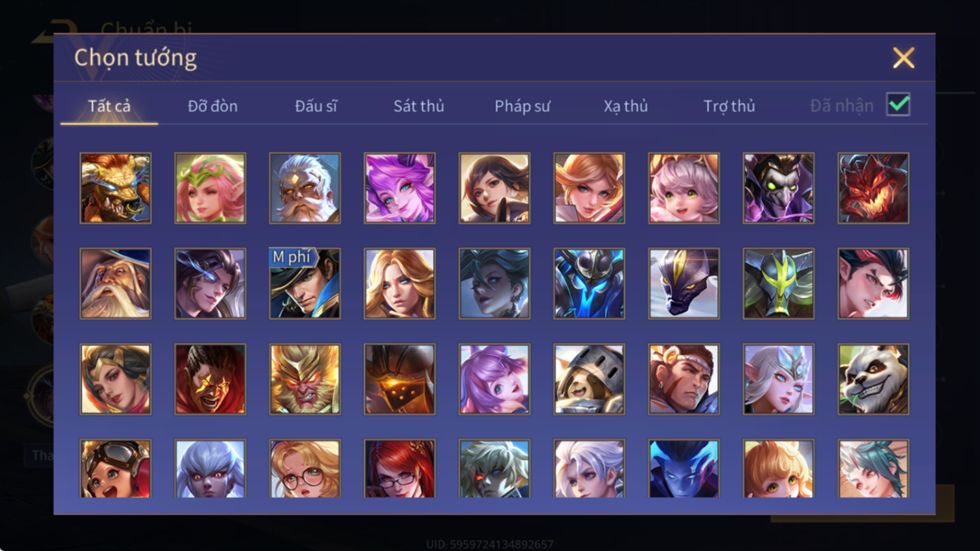Pick the purple-haired girl with horns
The height and width of the screenshot is (551, 980).
point(399,188)
